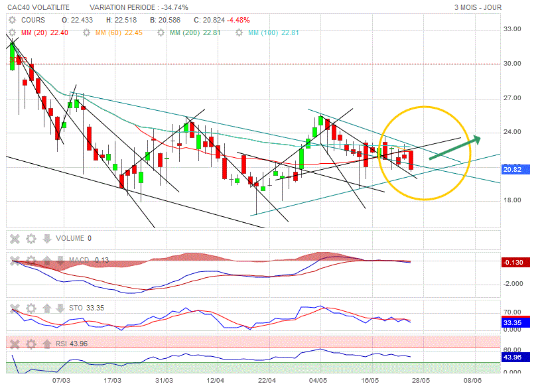Move the MACD panel up
Image resolution: width=542 pixels, height=392 pixels.
coord(47,260)
